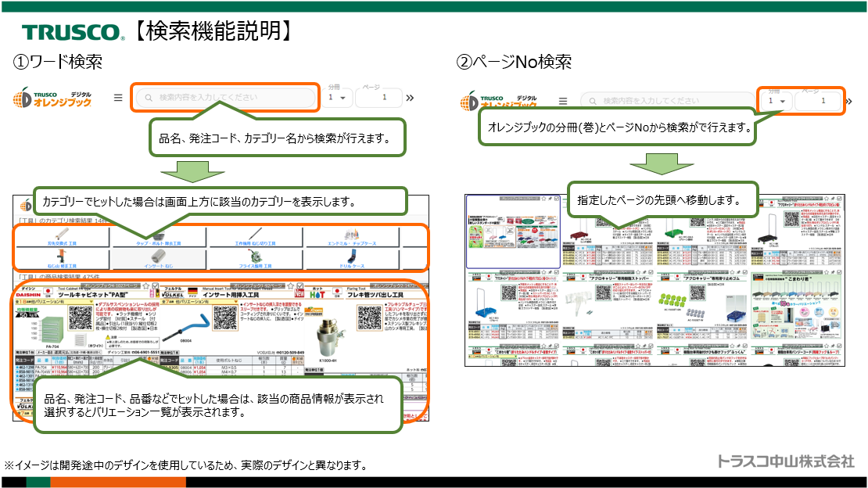Tick checkbox on ツールキャビネット"PA型" card
This screenshot has width=868, height=488.
click(156, 286)
